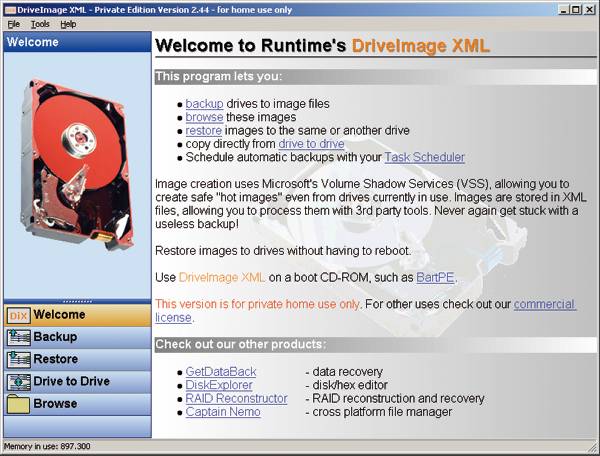This screenshot has height=456, width=600.
Task: Click the window resize grip in status bar
Action: 592,446
